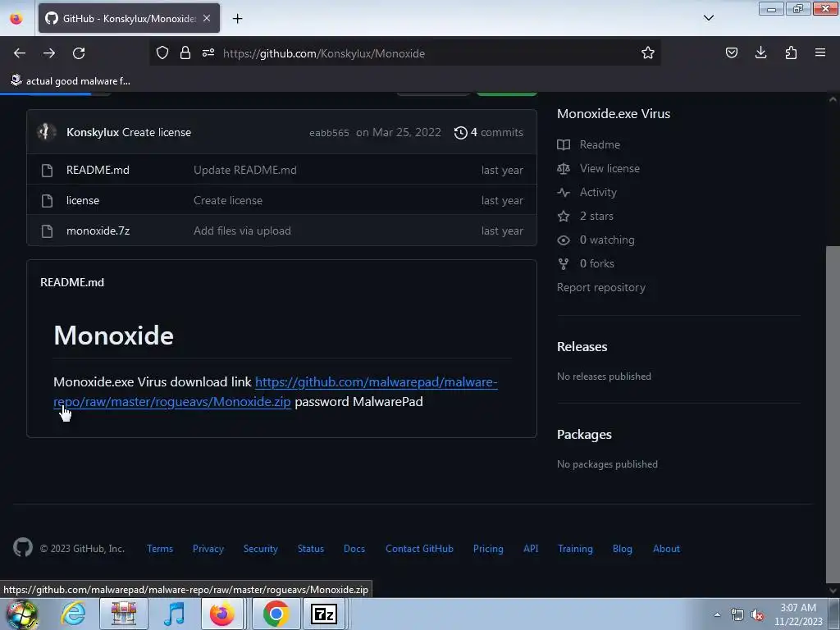Open the footer About link

666,549
